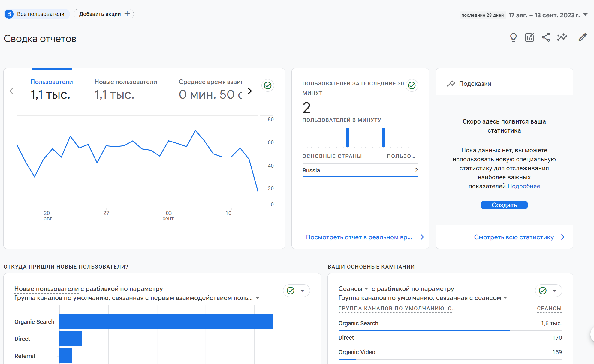The height and width of the screenshot is (364, 594).
Task: Open the customize report chart icon
Action: coord(529,37)
